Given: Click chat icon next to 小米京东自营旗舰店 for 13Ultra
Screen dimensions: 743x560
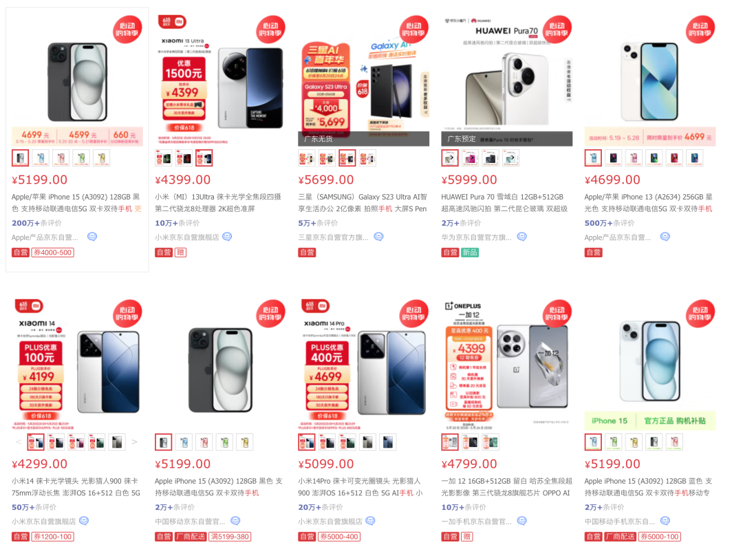Looking at the screenshot, I should coord(227,237).
